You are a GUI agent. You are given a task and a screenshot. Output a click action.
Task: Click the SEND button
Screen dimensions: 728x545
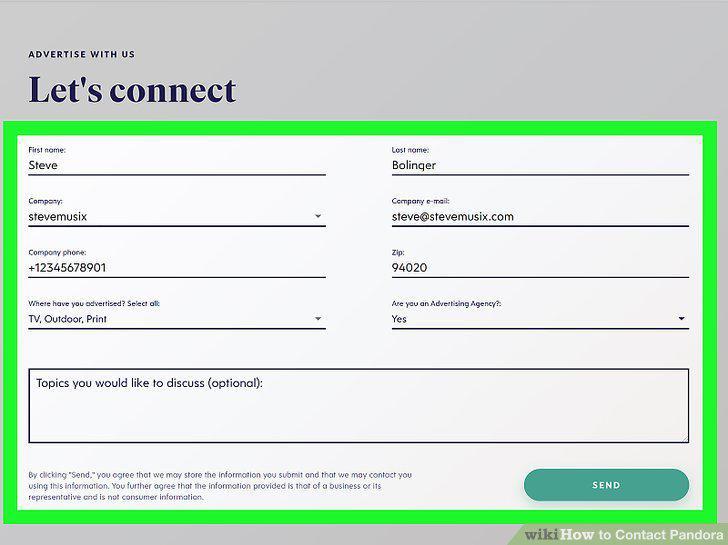tap(606, 485)
